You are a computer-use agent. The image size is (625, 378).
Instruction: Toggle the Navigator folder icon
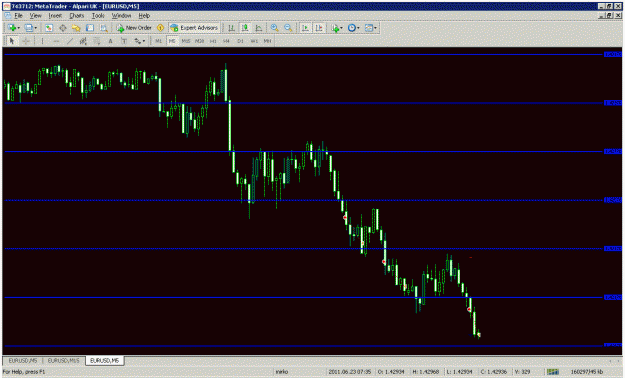coord(76,28)
